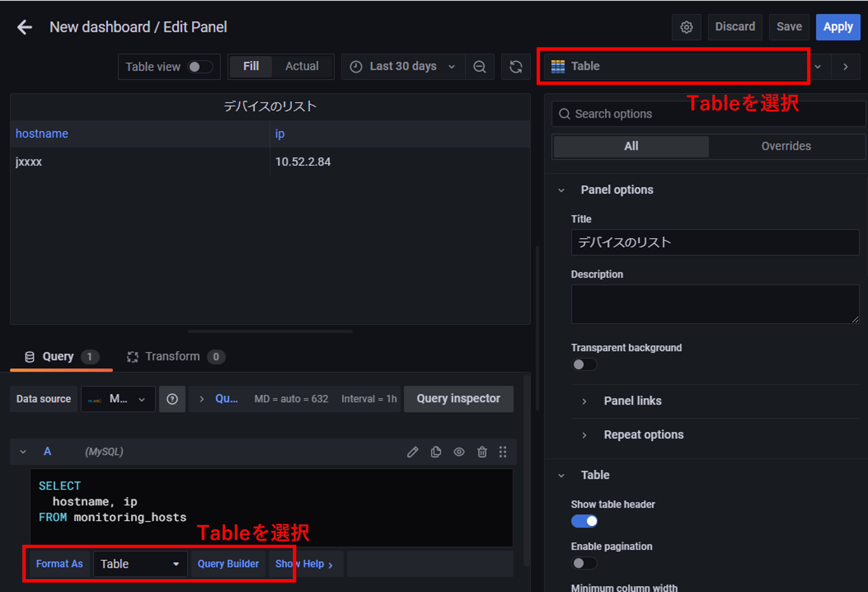Open the Last 30 days time range dropdown

(x=403, y=67)
